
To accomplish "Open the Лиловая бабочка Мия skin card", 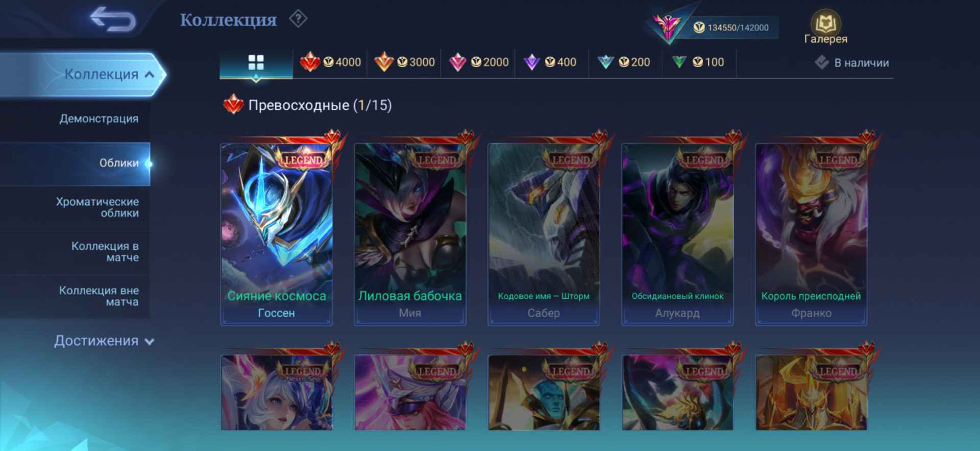I will coord(410,234).
